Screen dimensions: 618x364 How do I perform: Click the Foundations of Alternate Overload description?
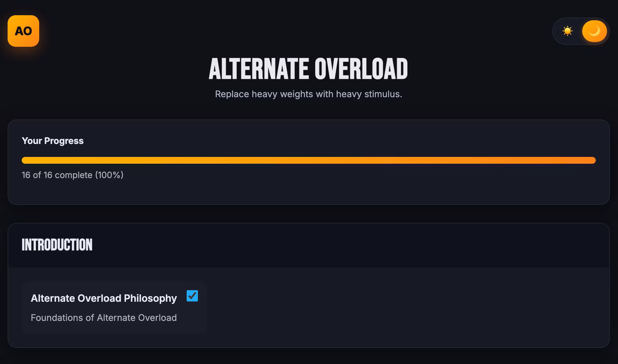104,318
